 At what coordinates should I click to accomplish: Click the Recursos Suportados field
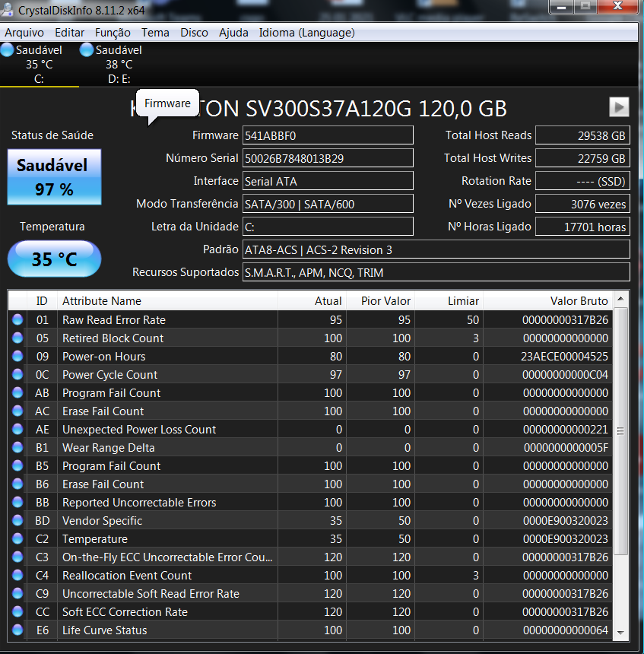(x=436, y=272)
